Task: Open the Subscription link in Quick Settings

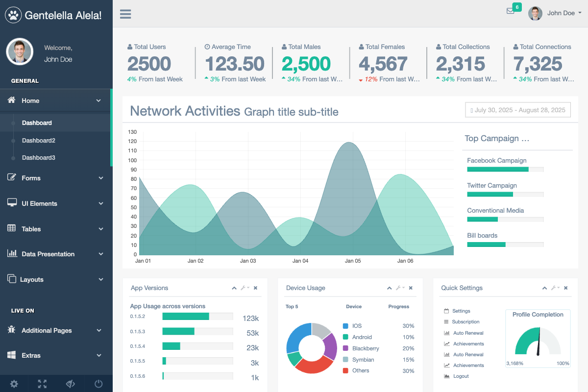Action: point(465,321)
